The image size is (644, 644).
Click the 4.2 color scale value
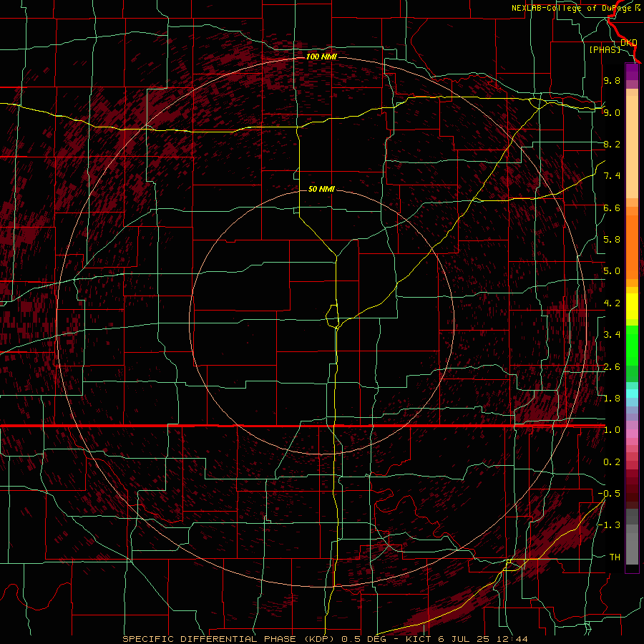click(612, 303)
